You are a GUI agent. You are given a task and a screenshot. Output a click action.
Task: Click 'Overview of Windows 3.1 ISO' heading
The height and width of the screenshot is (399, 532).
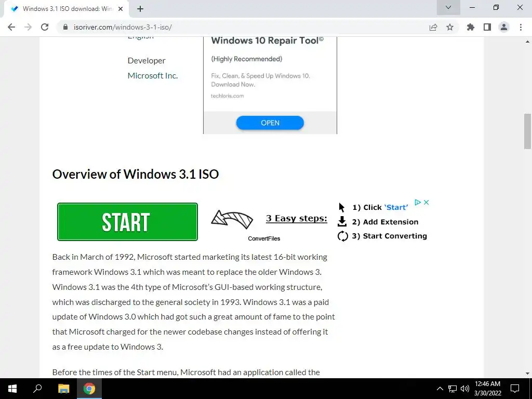136,174
